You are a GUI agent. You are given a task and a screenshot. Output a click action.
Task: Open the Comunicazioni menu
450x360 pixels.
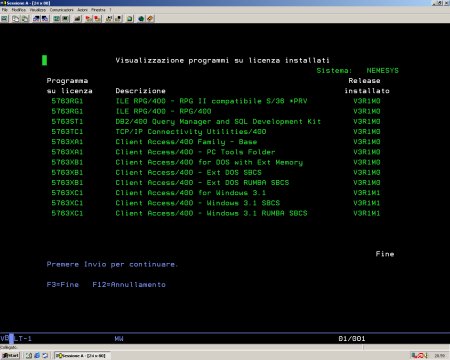point(62,10)
